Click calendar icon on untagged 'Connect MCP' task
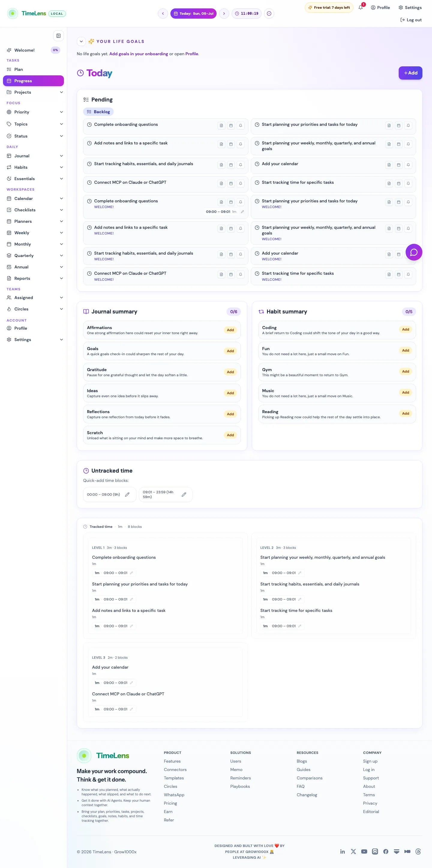This screenshot has width=432, height=868. coord(231,183)
